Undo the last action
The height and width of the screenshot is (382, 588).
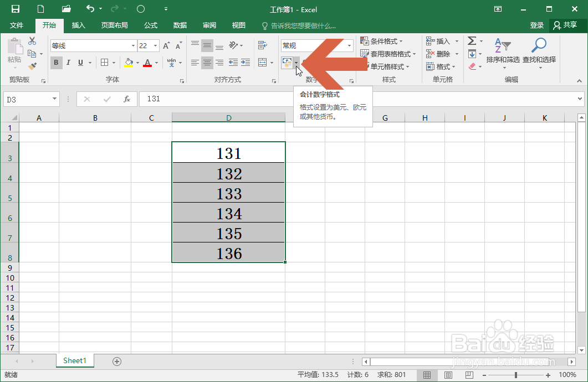pyautogui.click(x=90, y=9)
